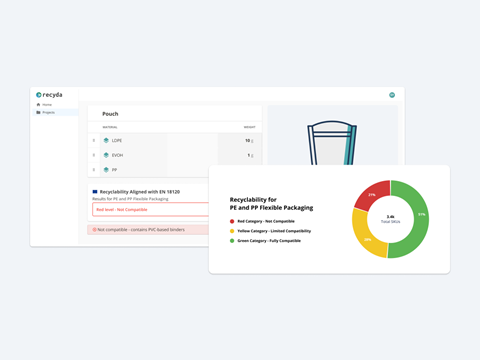Screen dimensions: 480x360
Task: Click the LDPE material layer icon
Action: (x=106, y=140)
